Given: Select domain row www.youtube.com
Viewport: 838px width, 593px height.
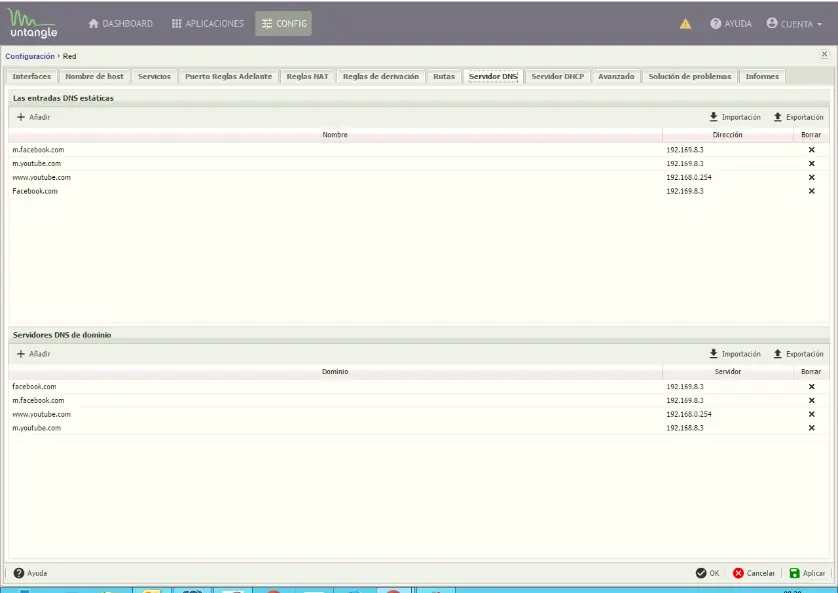Looking at the screenshot, I should point(418,414).
